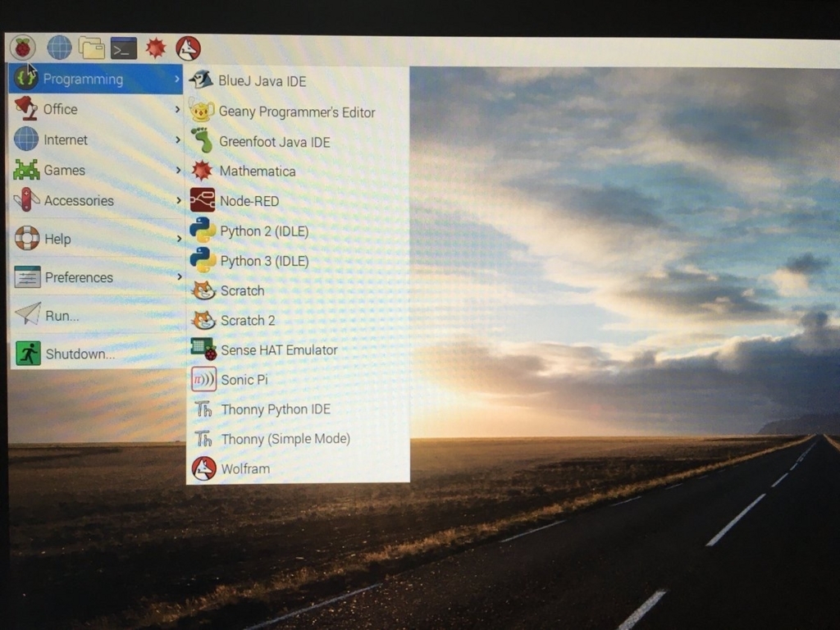
Task: Open the Raspberry Pi main menu button
Action: click(22, 48)
